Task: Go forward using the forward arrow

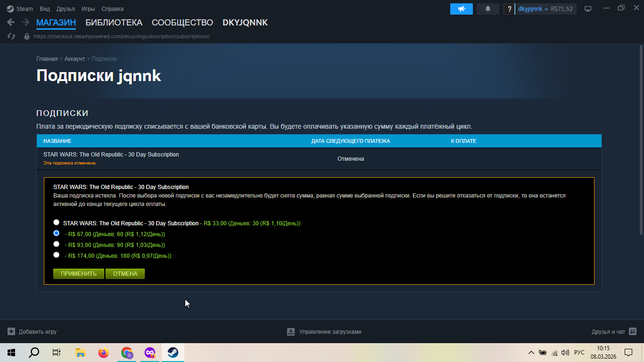Action: coord(25,22)
